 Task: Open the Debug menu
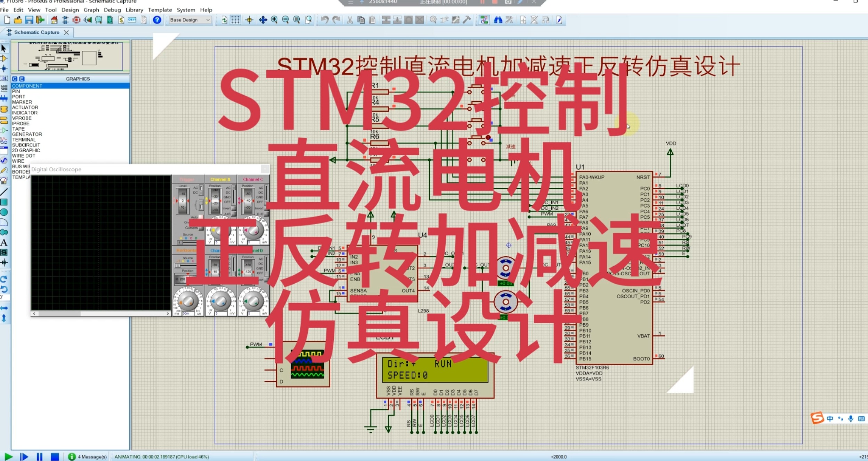point(112,10)
